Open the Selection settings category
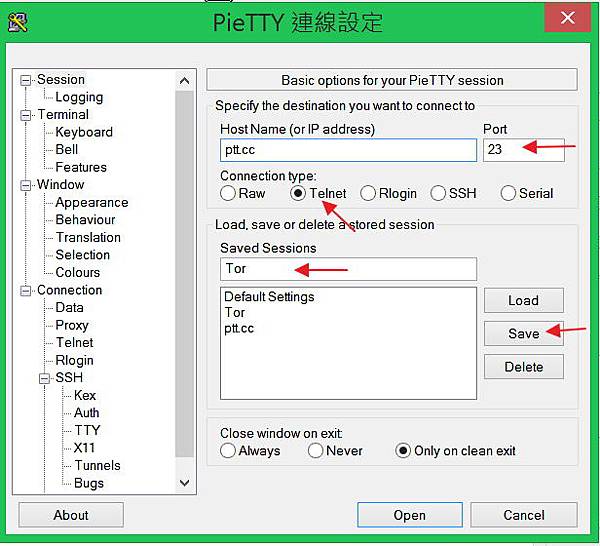 coord(82,255)
